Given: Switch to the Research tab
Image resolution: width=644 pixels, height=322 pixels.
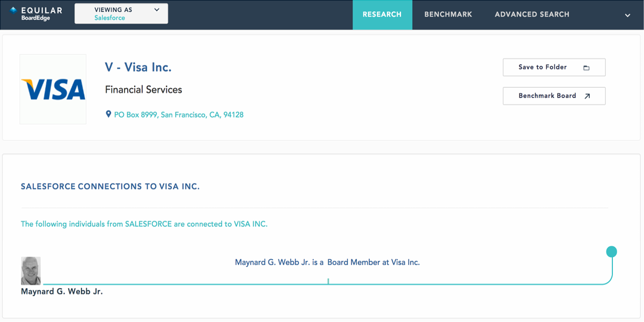Looking at the screenshot, I should [382, 14].
